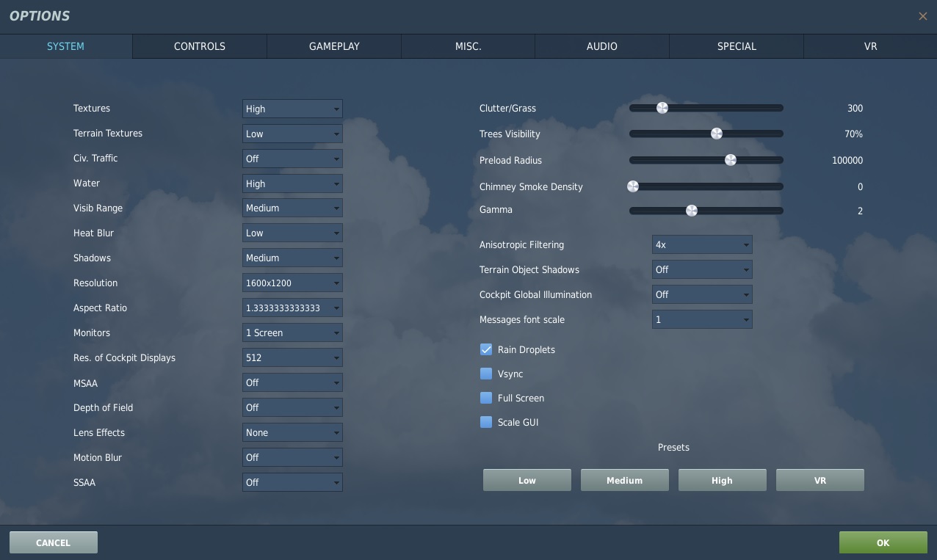Switch to the VR tab
937x560 pixels.
[871, 46]
